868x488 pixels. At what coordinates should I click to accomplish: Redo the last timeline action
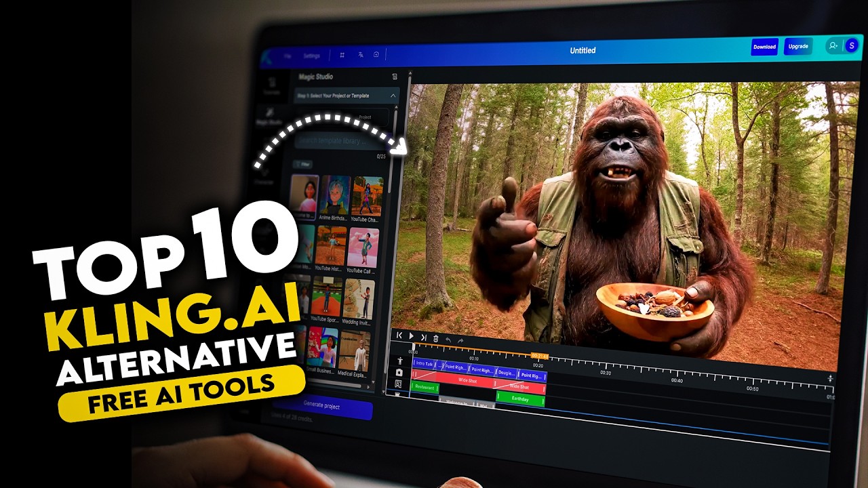tap(460, 340)
